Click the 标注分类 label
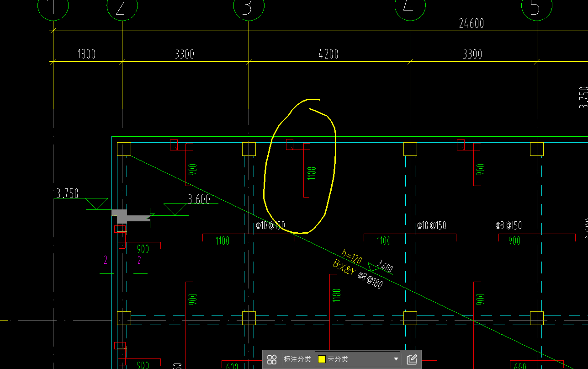Image resolution: width=588 pixels, height=369 pixels. [x=297, y=359]
